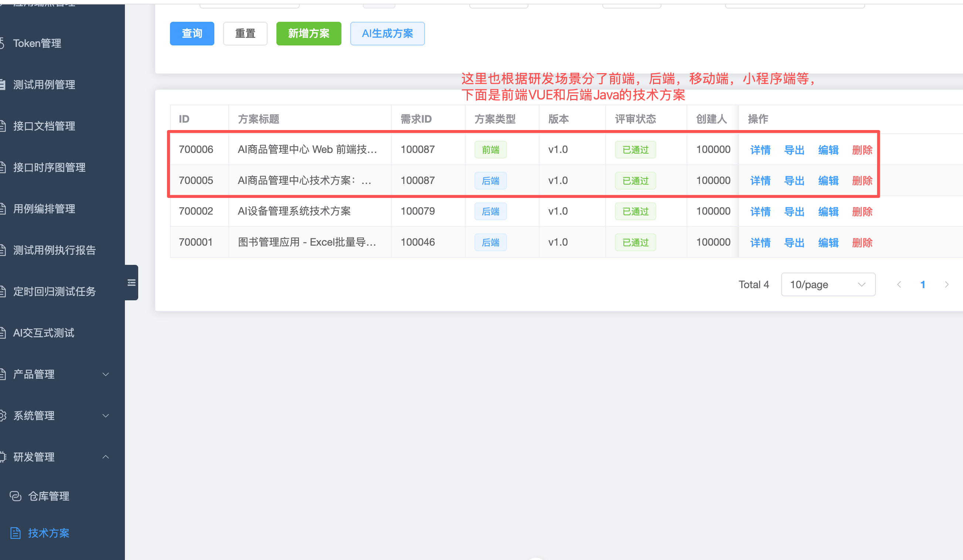Click 导出 for plan 700002
This screenshot has height=560, width=963.
(794, 212)
